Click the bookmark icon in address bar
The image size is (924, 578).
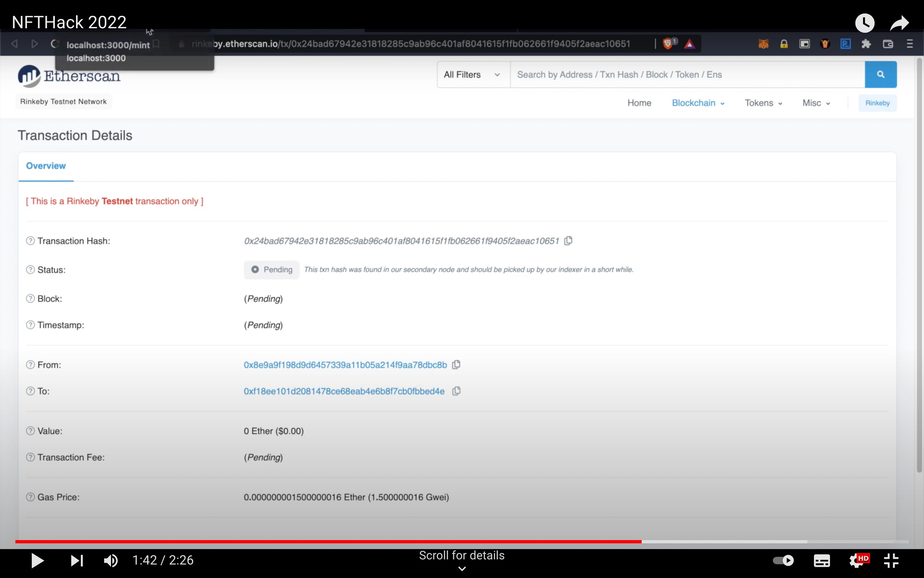tap(156, 44)
